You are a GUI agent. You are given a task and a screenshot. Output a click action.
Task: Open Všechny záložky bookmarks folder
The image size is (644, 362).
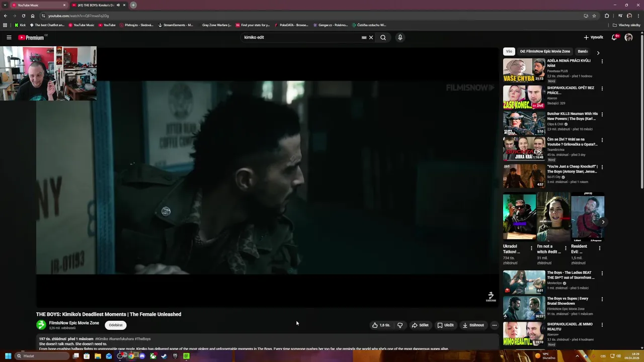(626, 25)
